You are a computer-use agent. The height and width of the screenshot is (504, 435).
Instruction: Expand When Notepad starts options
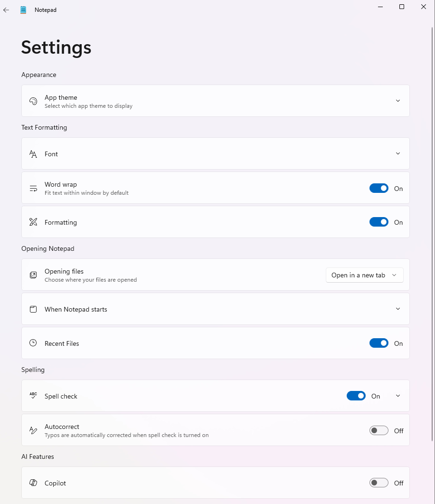pos(398,309)
